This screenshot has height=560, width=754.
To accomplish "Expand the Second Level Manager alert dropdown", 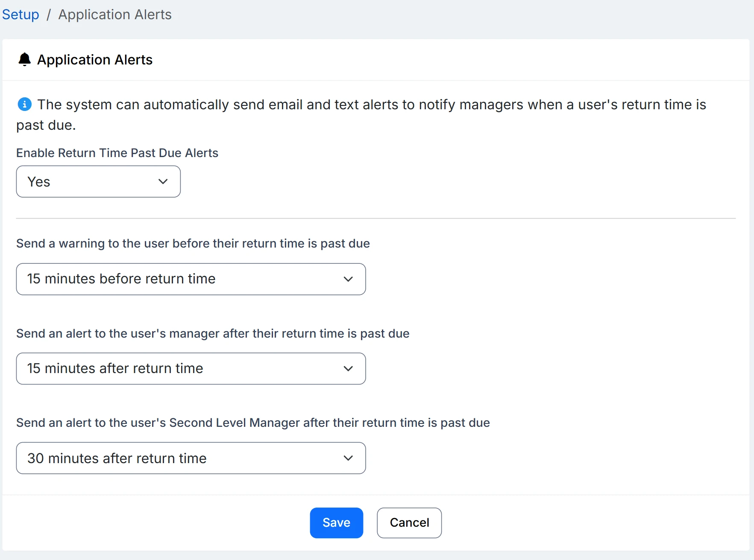I will [x=191, y=458].
